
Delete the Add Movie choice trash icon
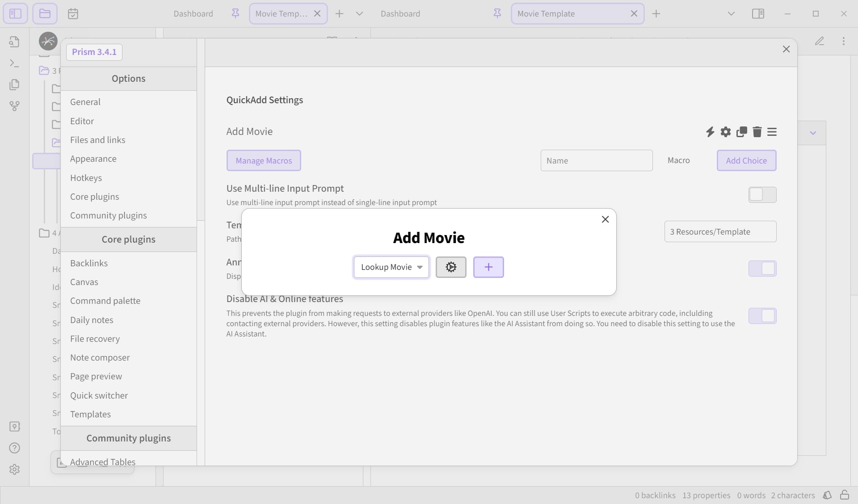tap(757, 132)
